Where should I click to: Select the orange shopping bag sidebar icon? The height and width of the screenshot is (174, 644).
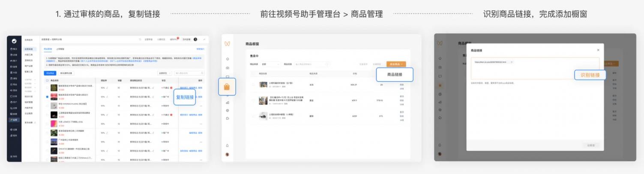227,86
